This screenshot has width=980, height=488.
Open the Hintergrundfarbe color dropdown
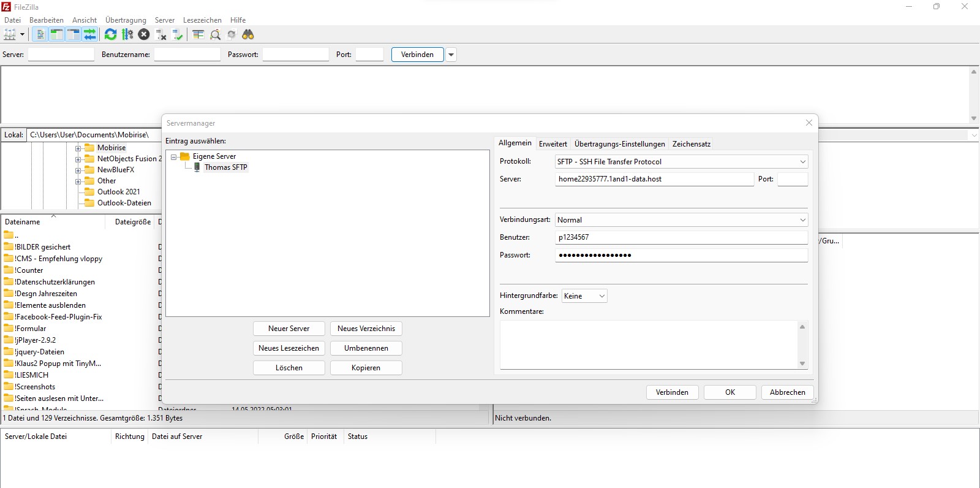click(x=584, y=296)
